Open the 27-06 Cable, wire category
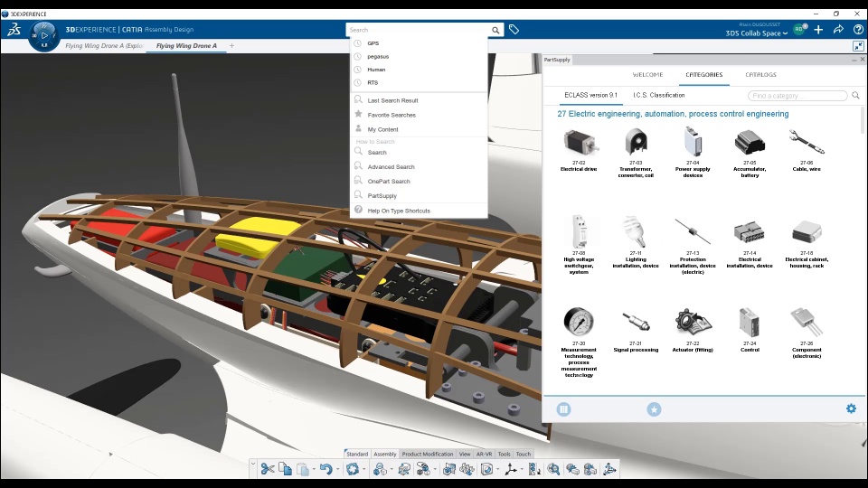Image resolution: width=868 pixels, height=488 pixels. coord(807,150)
